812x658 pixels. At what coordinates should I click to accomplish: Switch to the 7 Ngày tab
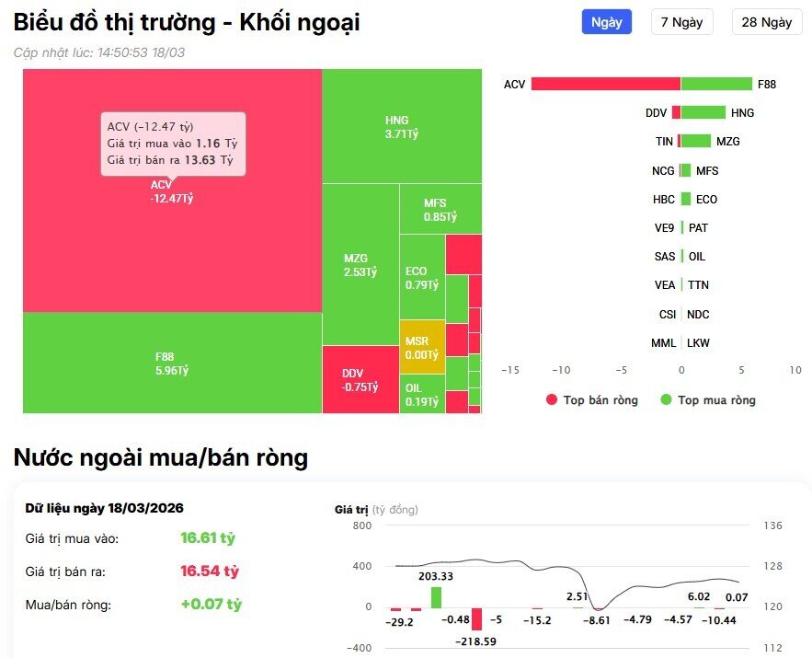tap(681, 22)
